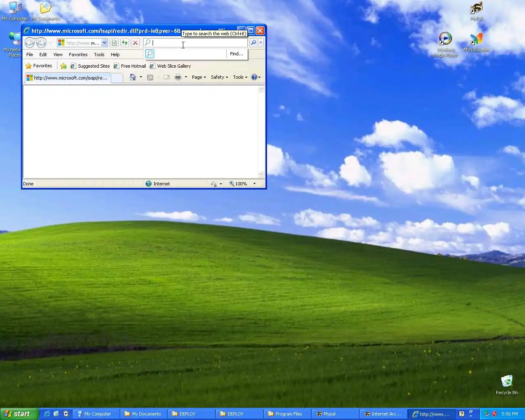Select the MSN Installer desktop shortcut
Image resolution: width=525 pixels, height=420 pixels.
tap(476, 42)
